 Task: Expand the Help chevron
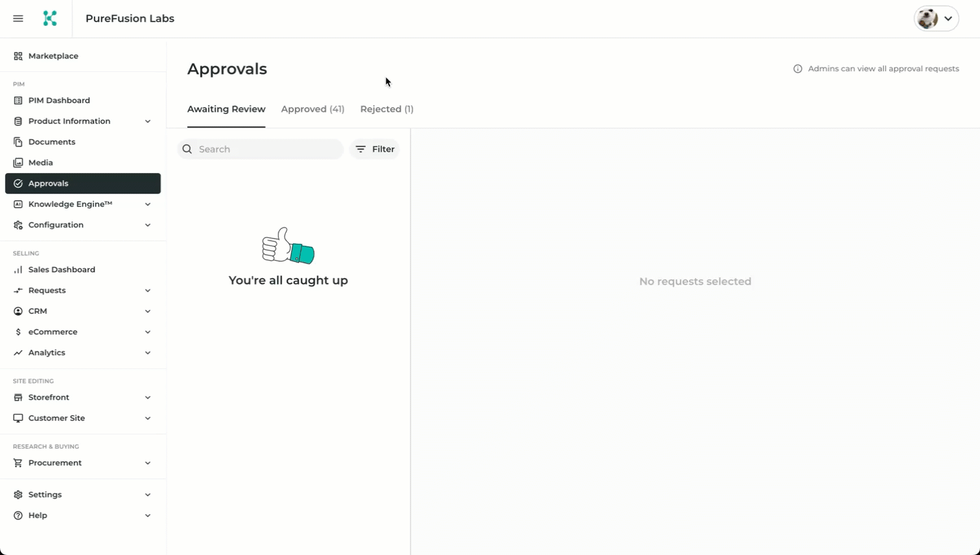(148, 515)
